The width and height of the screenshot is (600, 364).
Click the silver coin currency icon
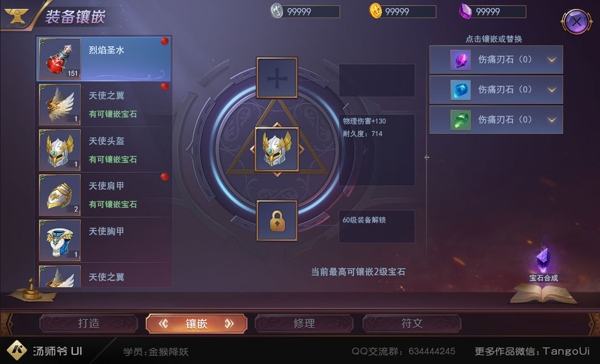coord(277,11)
